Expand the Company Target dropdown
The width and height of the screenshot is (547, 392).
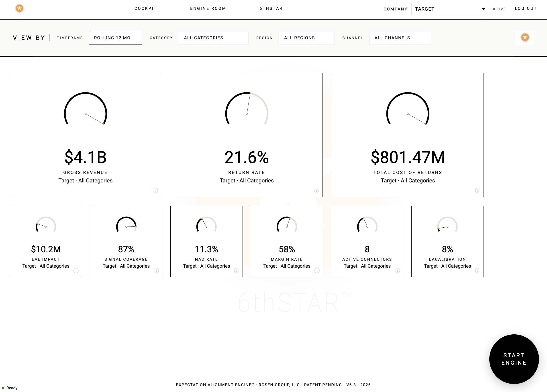[x=450, y=9]
